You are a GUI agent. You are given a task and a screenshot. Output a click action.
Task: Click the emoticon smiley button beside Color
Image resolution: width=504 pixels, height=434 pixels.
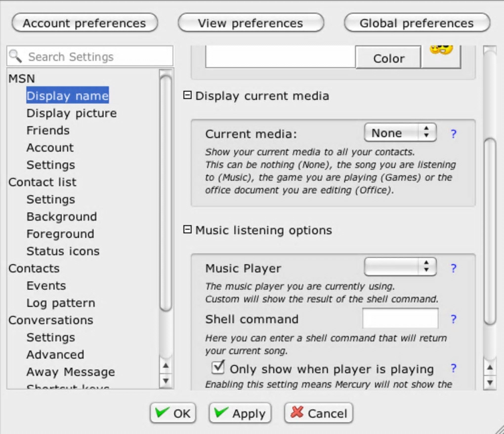coord(441,56)
